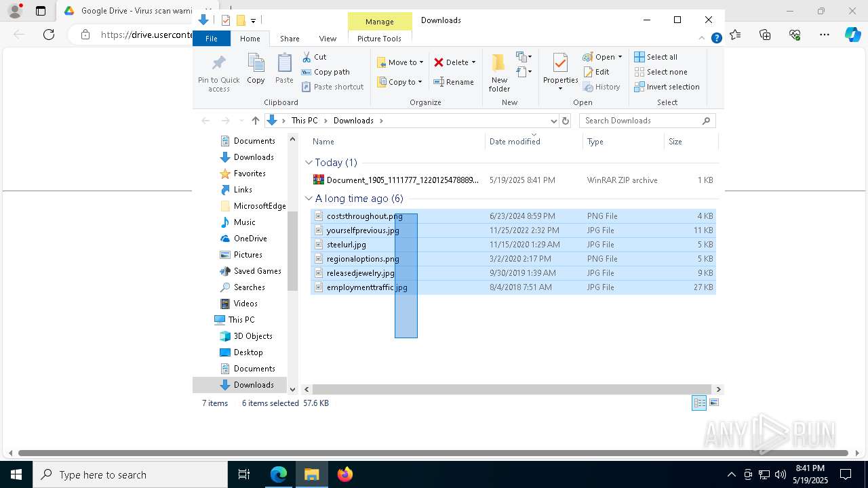The height and width of the screenshot is (488, 868).
Task: Minimize the ribbon chevron
Action: pos(703,39)
